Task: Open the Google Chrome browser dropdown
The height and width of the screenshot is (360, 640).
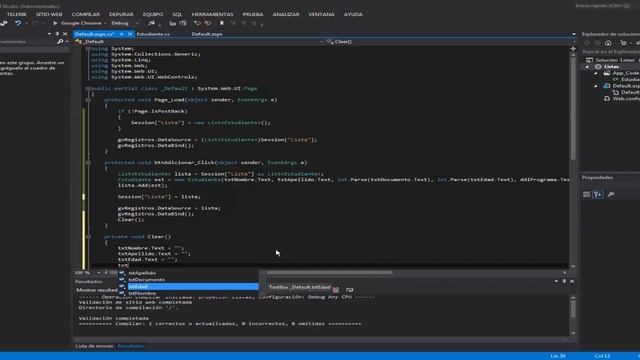Action: pyautogui.click(x=105, y=23)
